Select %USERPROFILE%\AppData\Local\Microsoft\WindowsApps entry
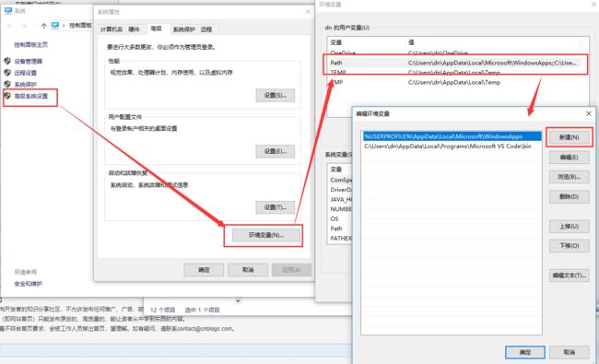The width and height of the screenshot is (599, 364). 452,136
